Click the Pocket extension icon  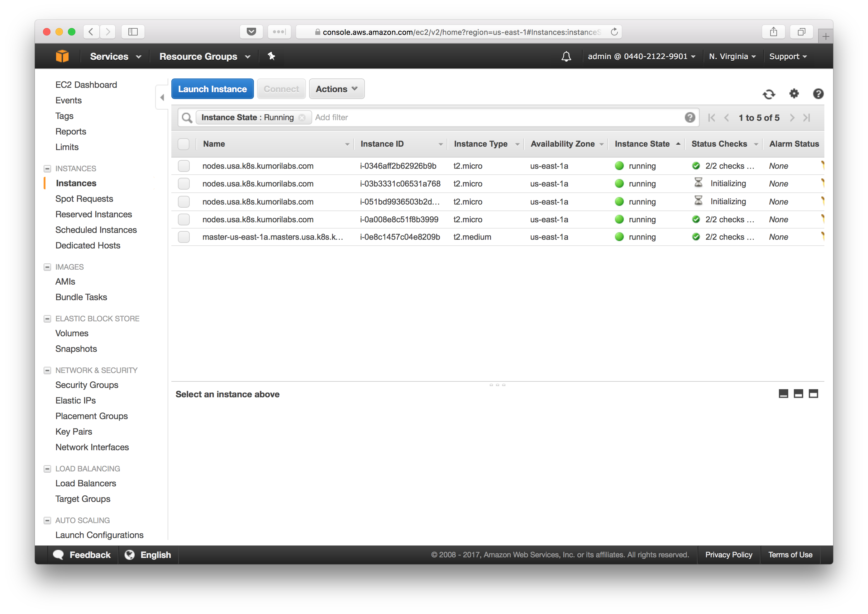pos(251,32)
